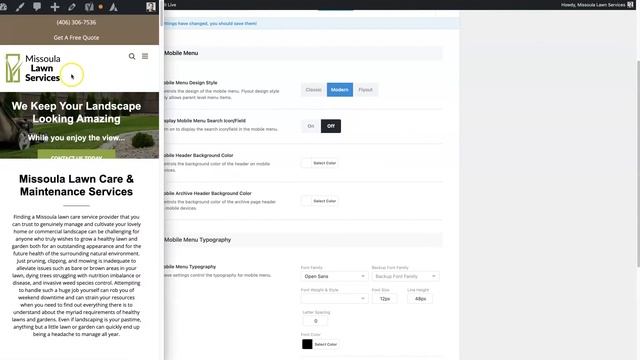Click the Get A Free Quote link
Screen dimensions: 640x360
tap(76, 38)
